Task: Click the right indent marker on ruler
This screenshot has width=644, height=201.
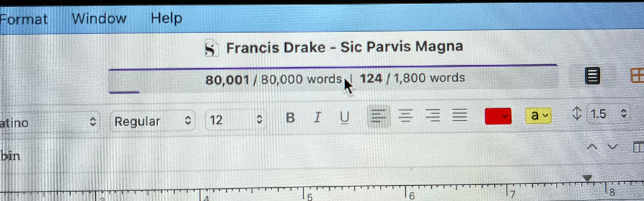Action: click(x=587, y=178)
